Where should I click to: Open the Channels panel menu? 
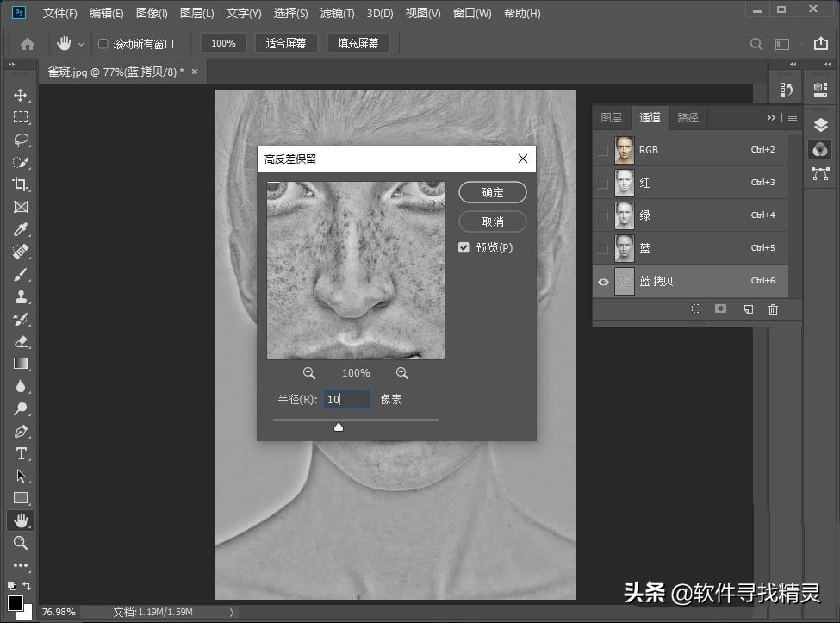(792, 117)
